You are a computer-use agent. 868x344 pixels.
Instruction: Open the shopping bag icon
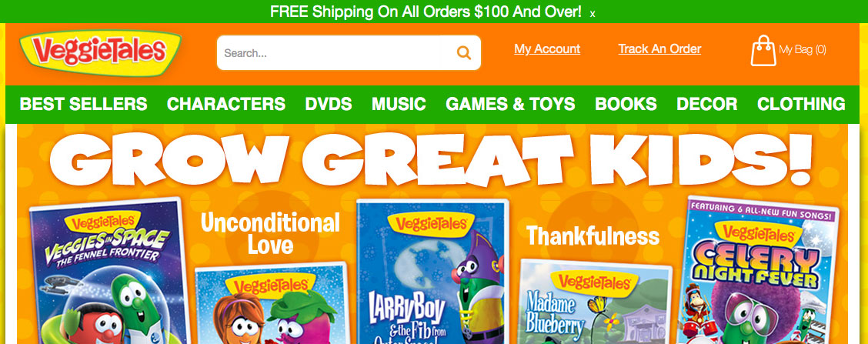pyautogui.click(x=763, y=51)
